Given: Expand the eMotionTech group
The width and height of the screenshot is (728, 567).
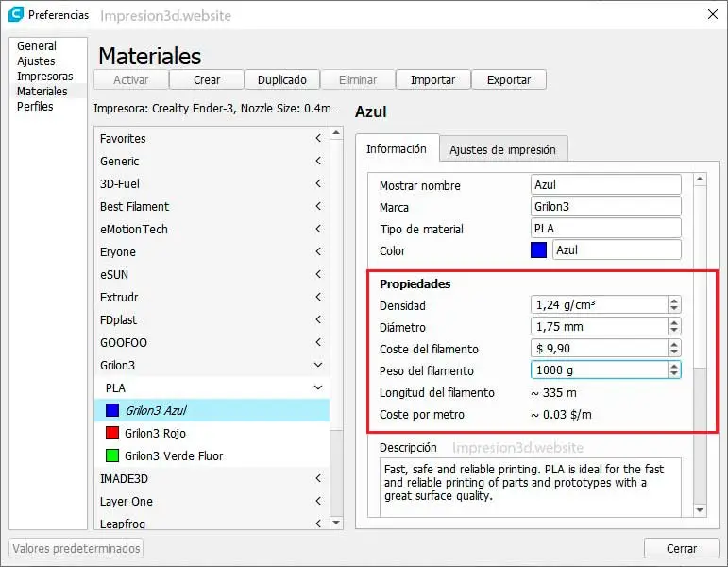Looking at the screenshot, I should coord(318,229).
